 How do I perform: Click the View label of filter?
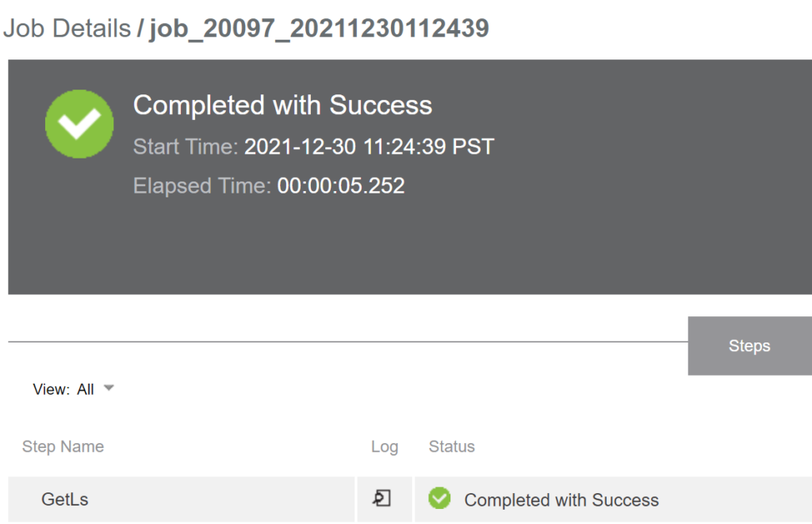pyautogui.click(x=51, y=389)
